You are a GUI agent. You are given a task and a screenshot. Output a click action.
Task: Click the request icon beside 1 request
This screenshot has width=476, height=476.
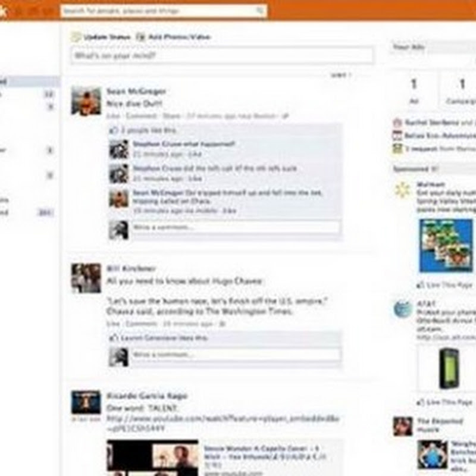(397, 148)
